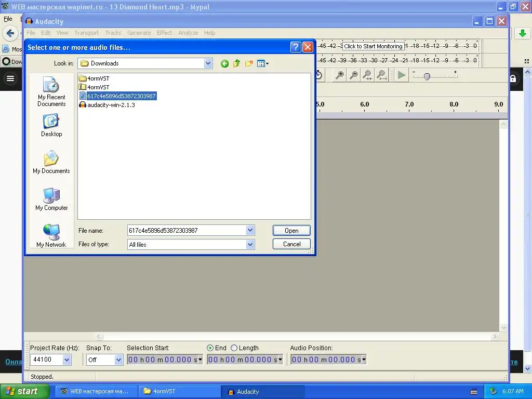The image size is (532, 399).
Task: Select file 617c4e5896d53872303987
Action: coord(118,96)
